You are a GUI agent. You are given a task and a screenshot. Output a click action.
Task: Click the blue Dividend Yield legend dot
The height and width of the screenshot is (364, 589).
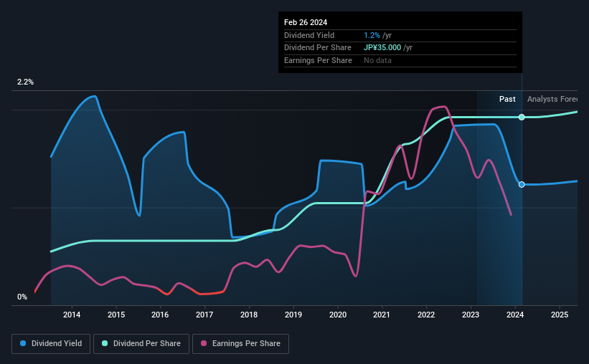(x=23, y=343)
